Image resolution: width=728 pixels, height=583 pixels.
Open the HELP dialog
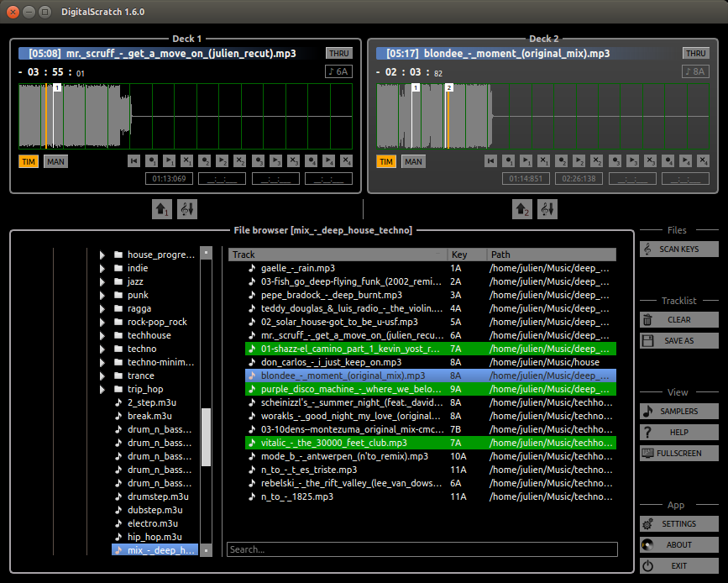pyautogui.click(x=678, y=432)
